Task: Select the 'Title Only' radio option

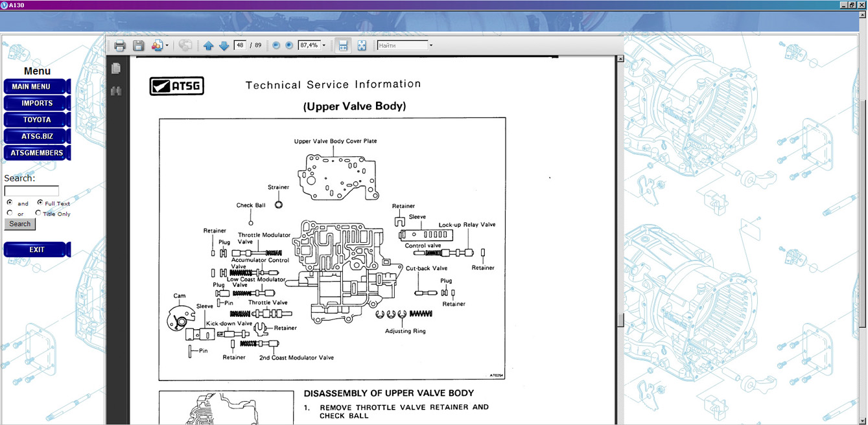Action: click(x=38, y=213)
